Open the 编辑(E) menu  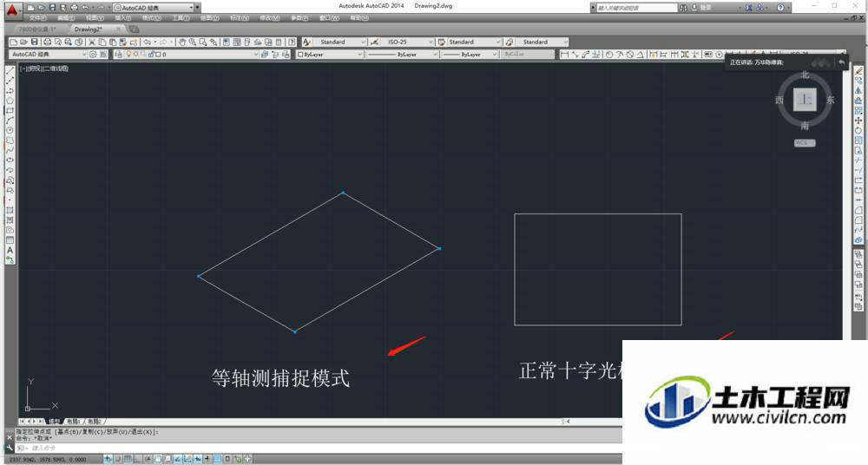pos(65,17)
